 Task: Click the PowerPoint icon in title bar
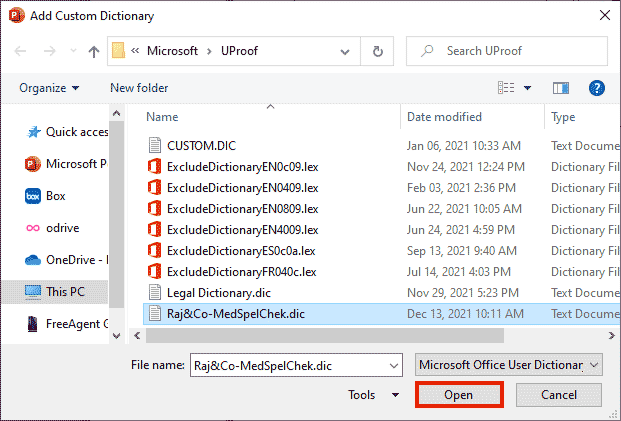pos(17,15)
